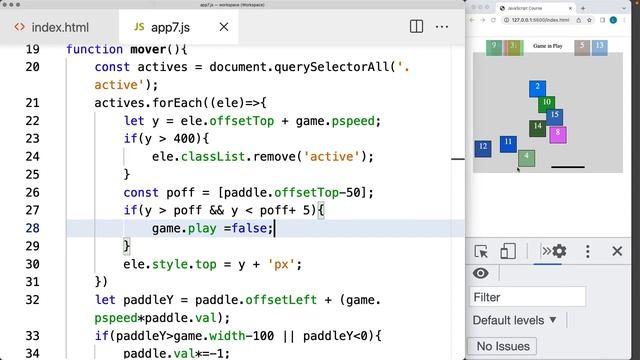Go forward in the browser
The height and width of the screenshot is (360, 640).
[x=482, y=20]
